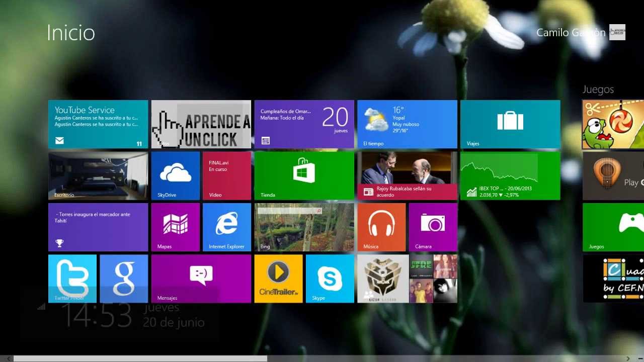Open the Tienda store tile
This screenshot has width=644, height=362.
click(304, 176)
